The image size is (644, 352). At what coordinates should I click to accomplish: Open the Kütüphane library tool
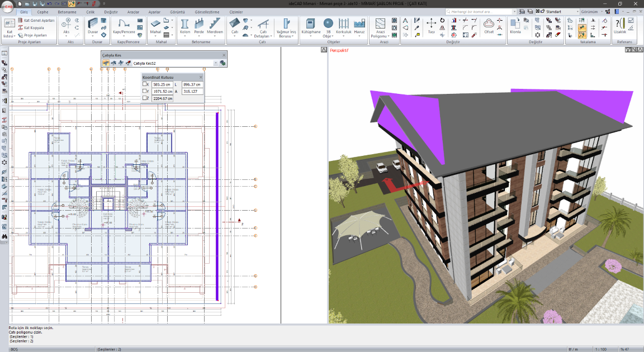click(x=311, y=25)
